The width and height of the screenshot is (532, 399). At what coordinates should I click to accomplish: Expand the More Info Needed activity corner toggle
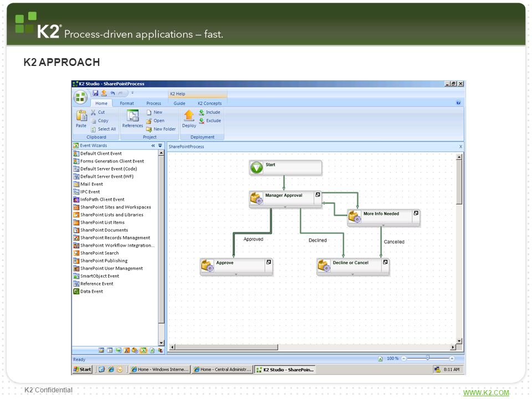pyautogui.click(x=416, y=213)
